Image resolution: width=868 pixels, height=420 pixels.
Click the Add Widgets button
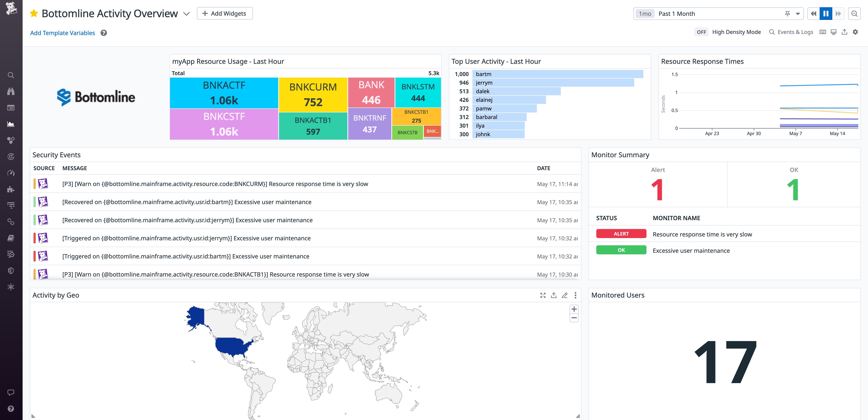pyautogui.click(x=224, y=13)
